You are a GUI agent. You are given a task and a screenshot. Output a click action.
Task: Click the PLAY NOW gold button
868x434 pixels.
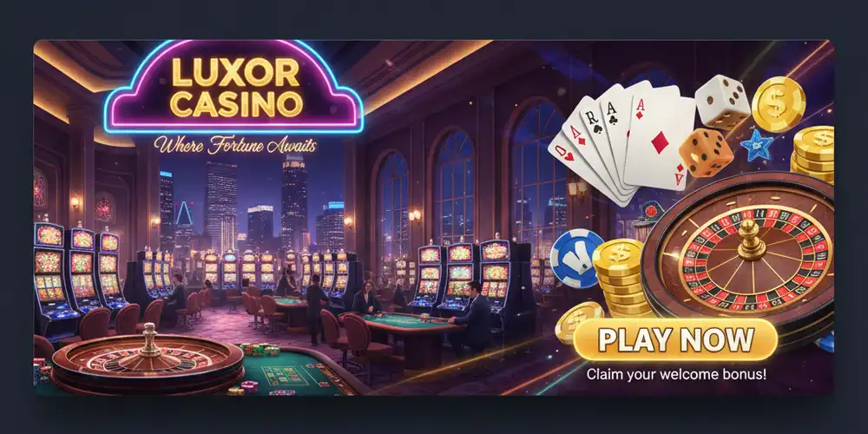click(675, 340)
